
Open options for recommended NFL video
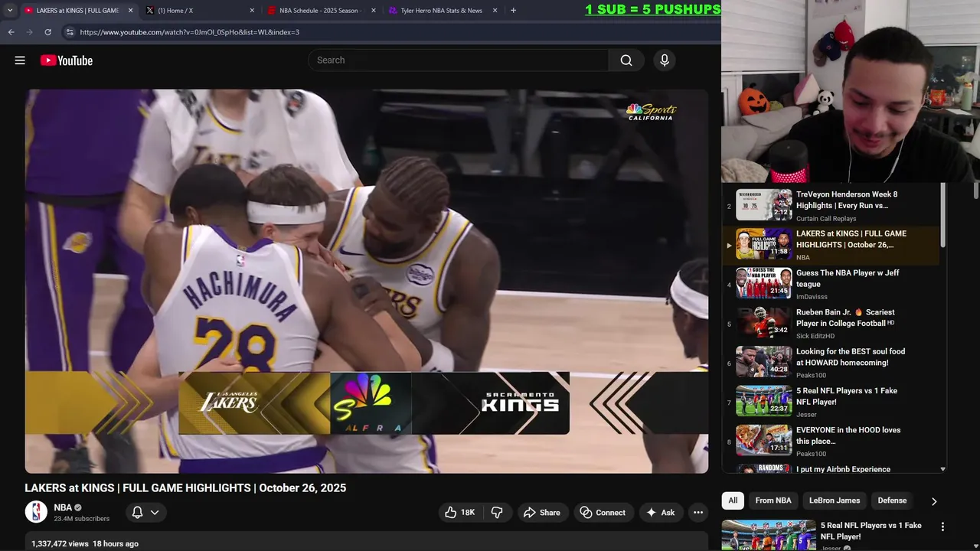942,527
